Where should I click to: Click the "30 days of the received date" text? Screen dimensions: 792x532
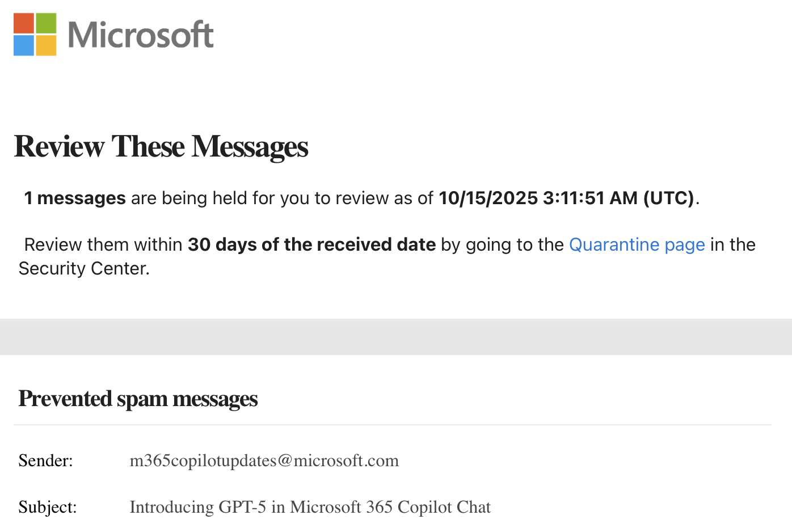311,244
